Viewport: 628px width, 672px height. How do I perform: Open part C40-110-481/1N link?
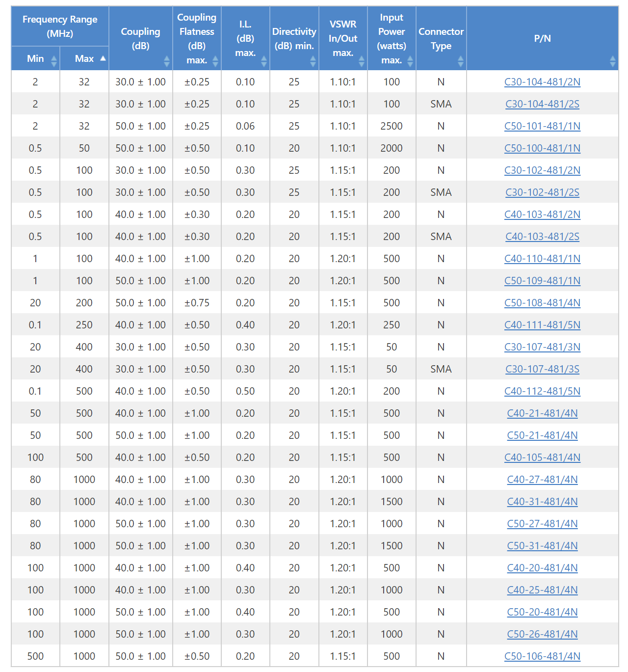click(542, 259)
